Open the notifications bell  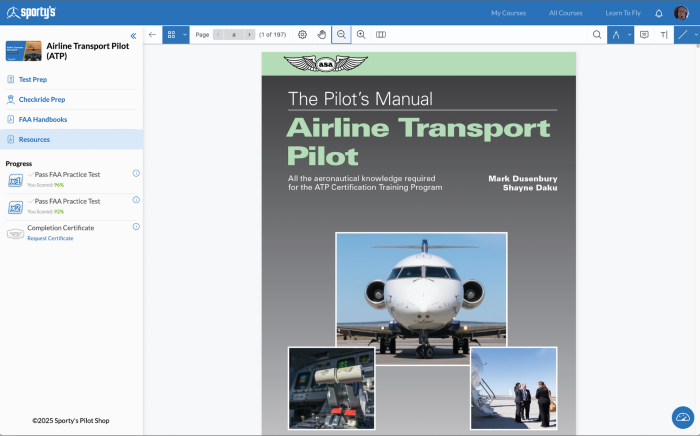pos(659,13)
